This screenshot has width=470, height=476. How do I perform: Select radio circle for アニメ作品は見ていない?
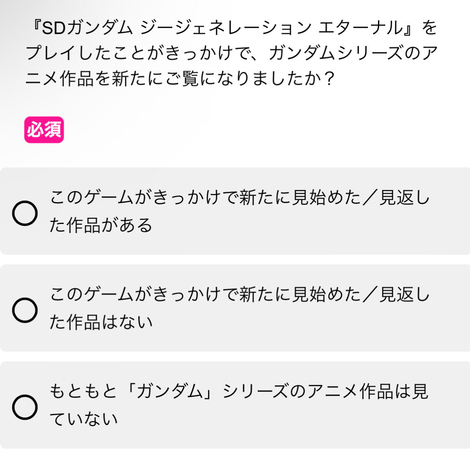point(25,407)
